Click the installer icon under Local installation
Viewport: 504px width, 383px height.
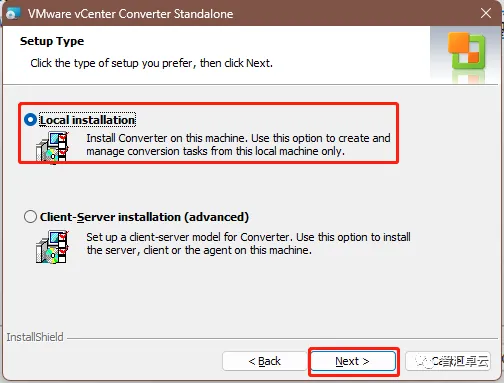52,147
